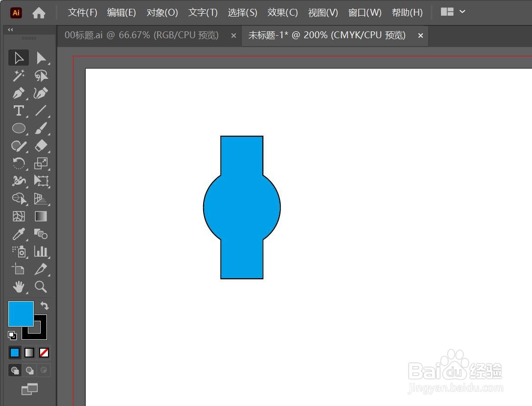
Task: Open the 选择(S) menu
Action: click(x=242, y=13)
